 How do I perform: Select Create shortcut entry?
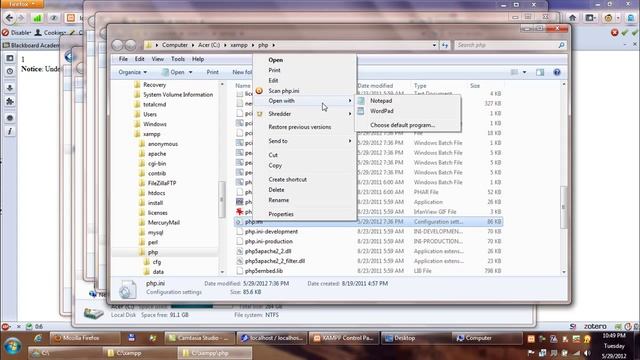[287, 180]
